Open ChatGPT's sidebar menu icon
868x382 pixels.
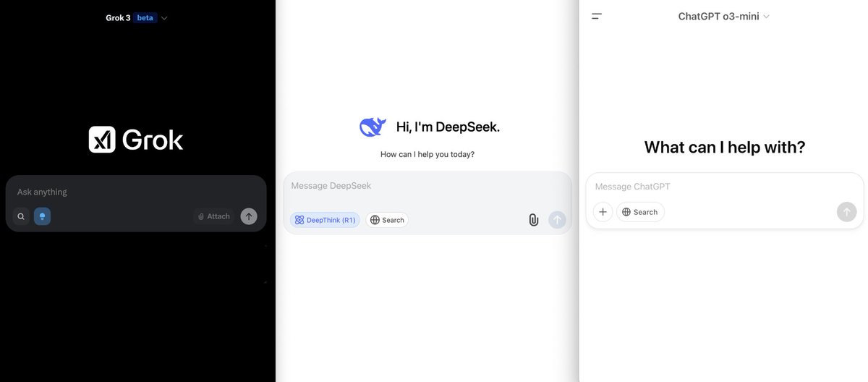(x=597, y=16)
